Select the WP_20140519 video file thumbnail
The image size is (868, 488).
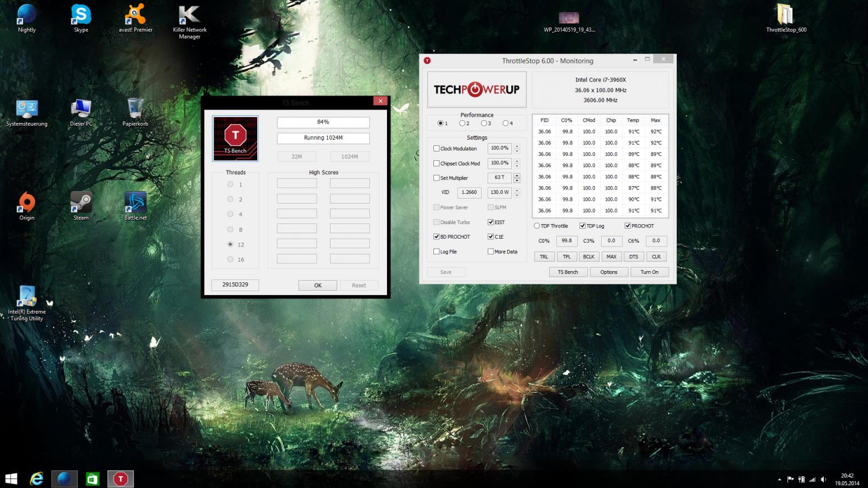[569, 22]
